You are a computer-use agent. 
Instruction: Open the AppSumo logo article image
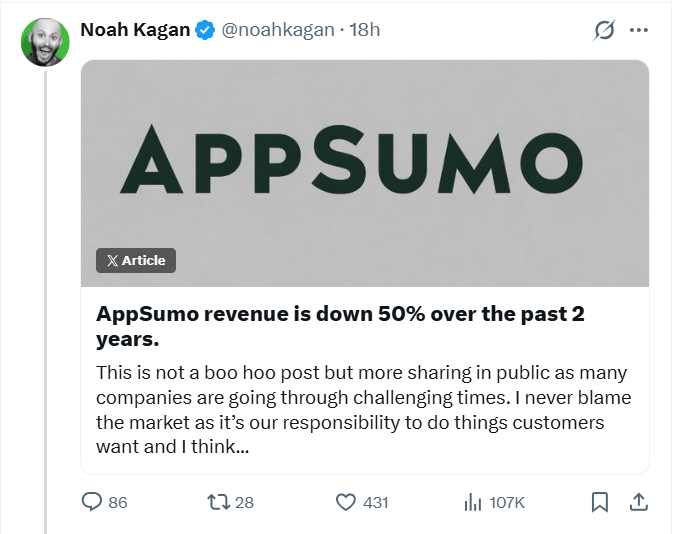(364, 160)
